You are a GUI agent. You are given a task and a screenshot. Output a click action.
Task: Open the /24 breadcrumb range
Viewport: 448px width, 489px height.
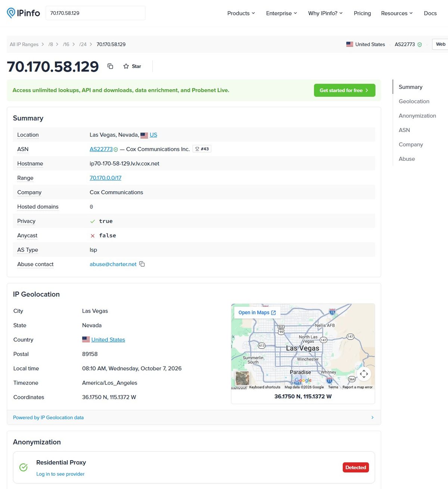click(x=83, y=44)
